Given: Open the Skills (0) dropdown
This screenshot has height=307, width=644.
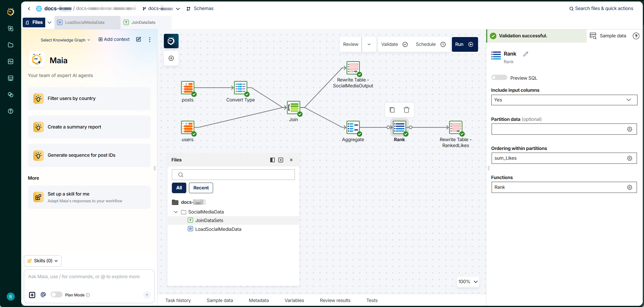Looking at the screenshot, I should [43, 261].
